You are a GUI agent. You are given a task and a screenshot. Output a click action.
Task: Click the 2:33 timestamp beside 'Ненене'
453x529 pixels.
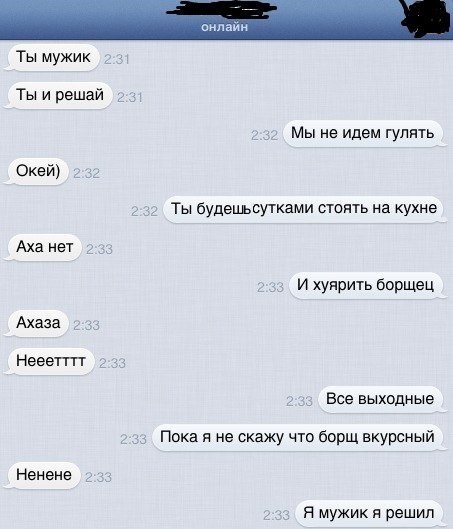tap(98, 477)
